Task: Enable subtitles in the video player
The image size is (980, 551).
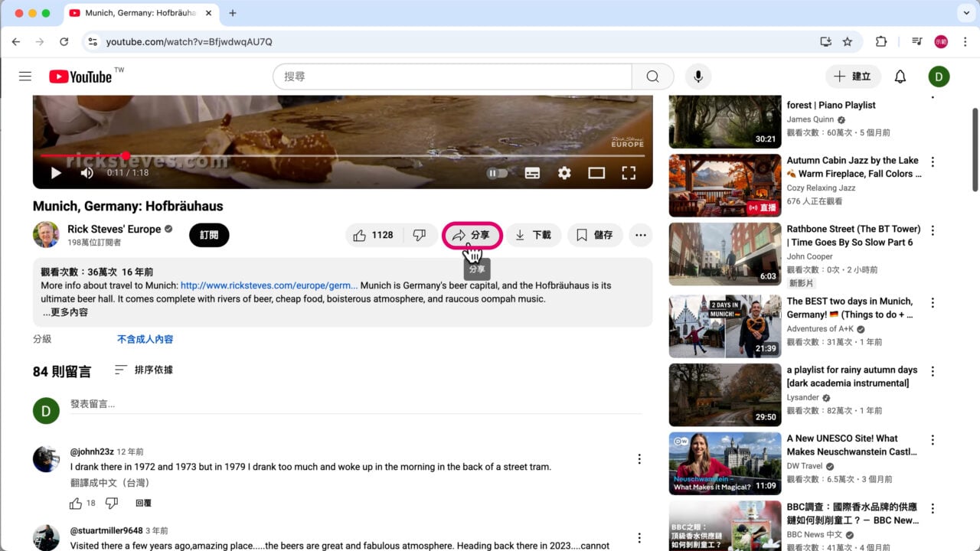Action: 532,173
